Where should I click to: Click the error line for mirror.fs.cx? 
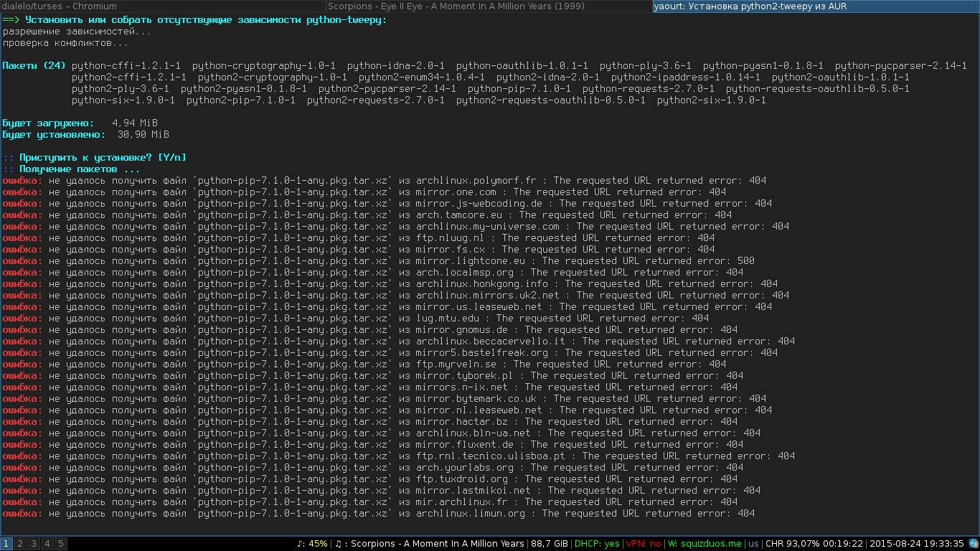[359, 250]
